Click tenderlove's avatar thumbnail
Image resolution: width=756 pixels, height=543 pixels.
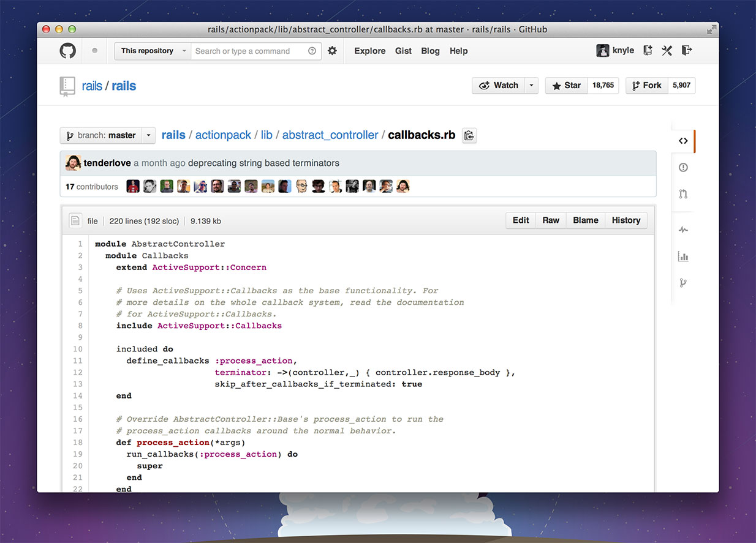(74, 163)
